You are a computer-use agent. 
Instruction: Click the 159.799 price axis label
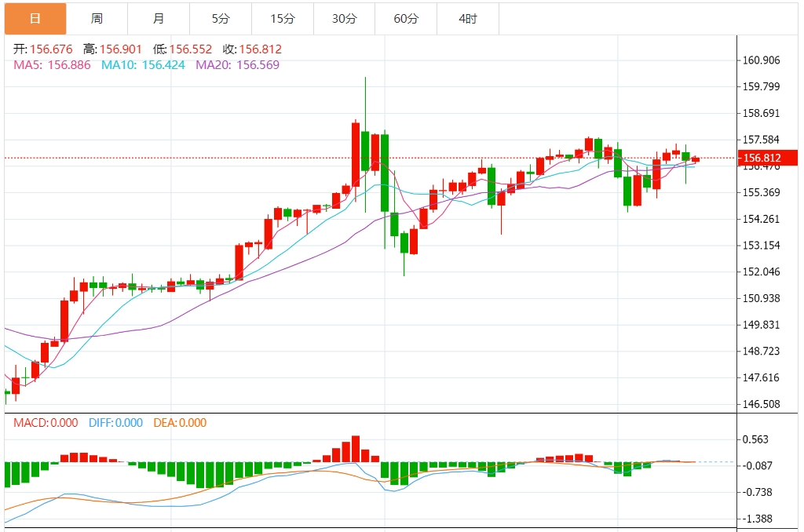click(762, 86)
